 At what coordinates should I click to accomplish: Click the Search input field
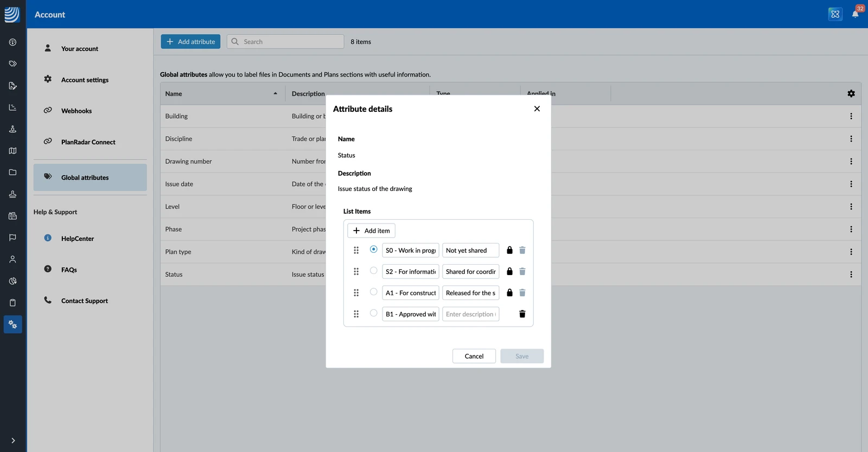point(285,42)
